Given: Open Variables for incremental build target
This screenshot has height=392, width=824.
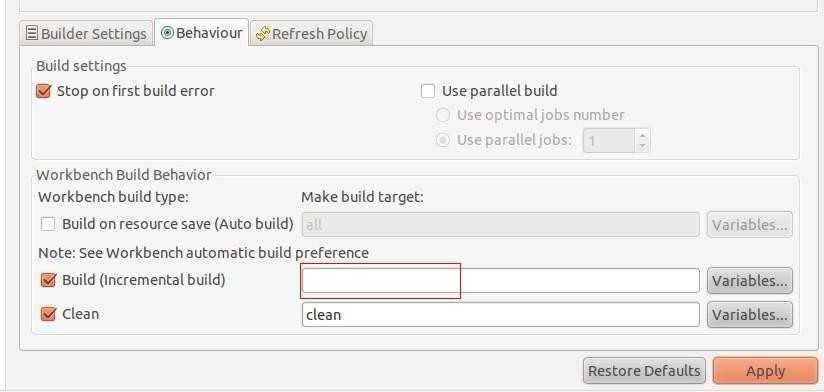Looking at the screenshot, I should point(750,281).
